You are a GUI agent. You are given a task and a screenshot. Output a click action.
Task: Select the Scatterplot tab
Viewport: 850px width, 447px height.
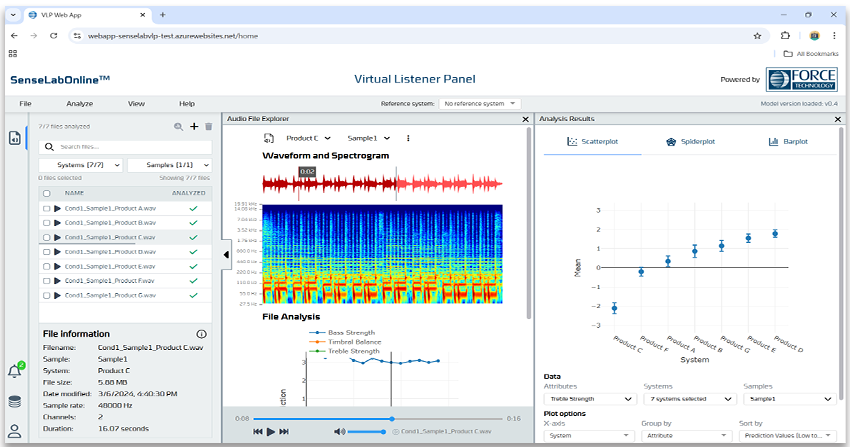tap(593, 142)
